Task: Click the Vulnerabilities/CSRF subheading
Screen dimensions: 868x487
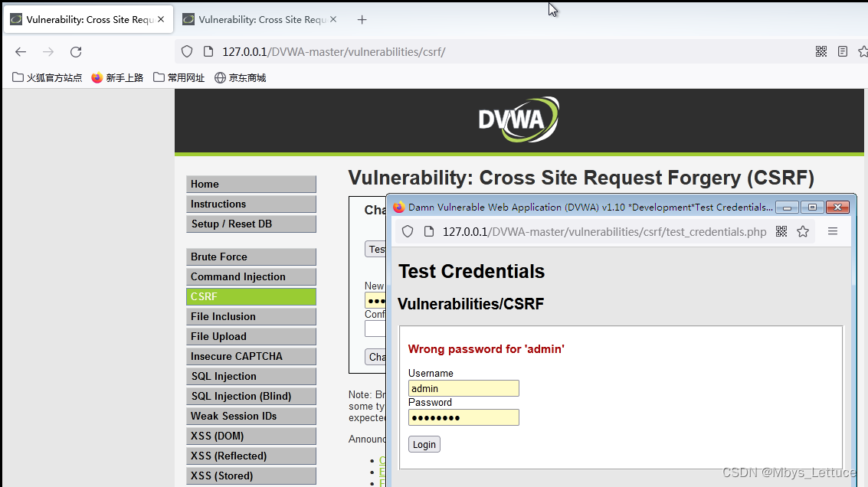Action: 471,304
